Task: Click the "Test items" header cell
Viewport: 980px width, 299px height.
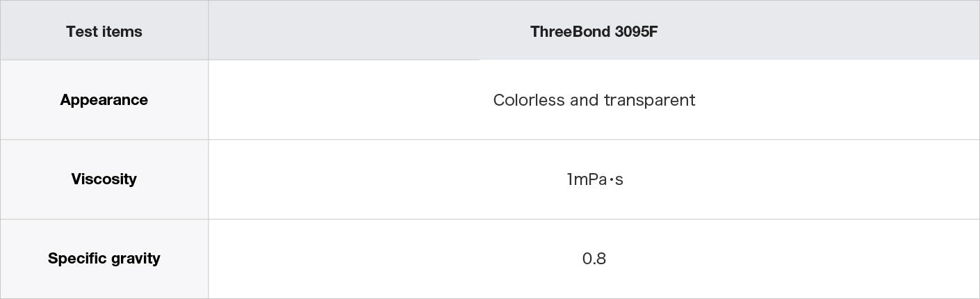Action: click(x=104, y=31)
